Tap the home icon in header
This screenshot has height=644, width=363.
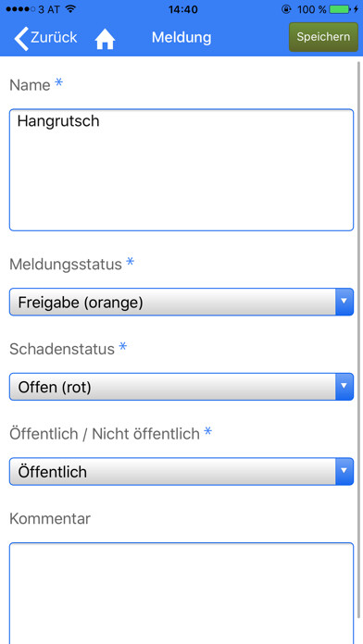[x=105, y=40]
